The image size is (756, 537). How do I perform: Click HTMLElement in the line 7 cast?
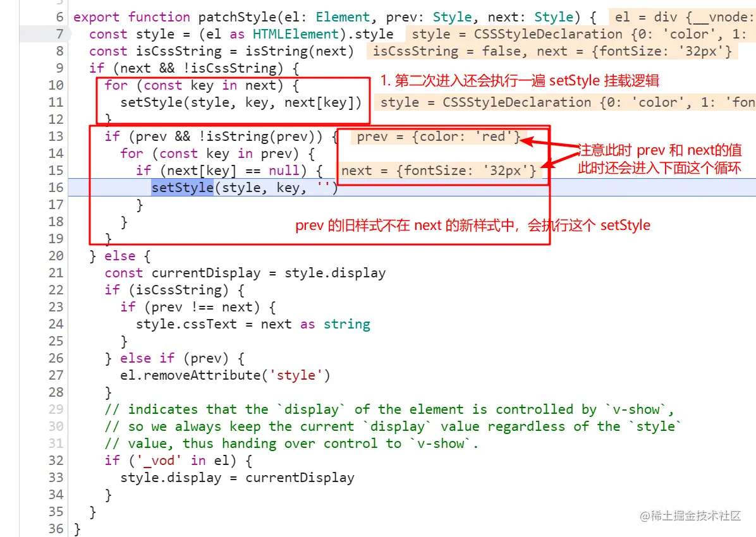296,34
